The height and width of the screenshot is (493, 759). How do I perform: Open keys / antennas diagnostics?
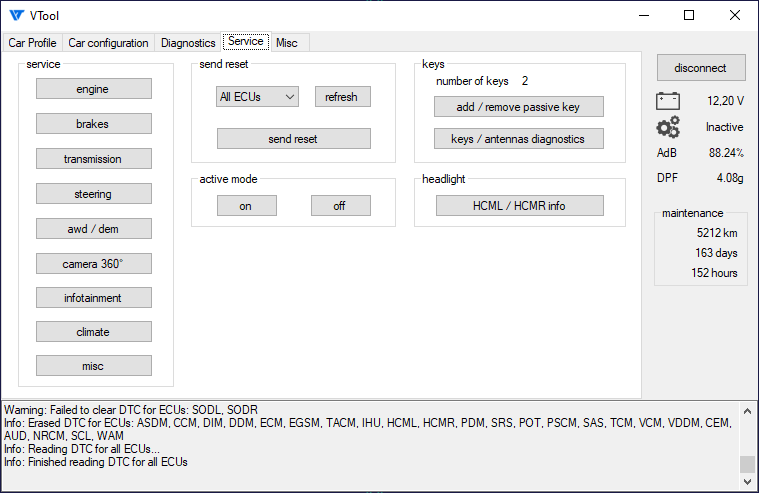pos(518,139)
